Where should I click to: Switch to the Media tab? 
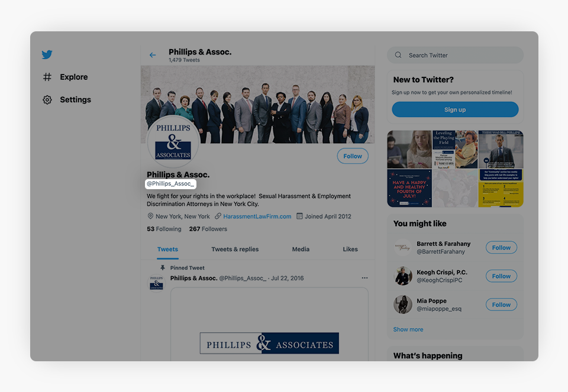(301, 249)
